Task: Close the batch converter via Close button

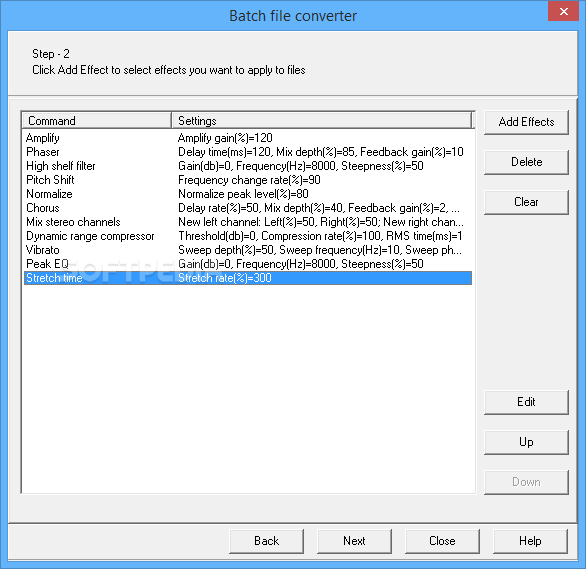Action: pyautogui.click(x=442, y=541)
